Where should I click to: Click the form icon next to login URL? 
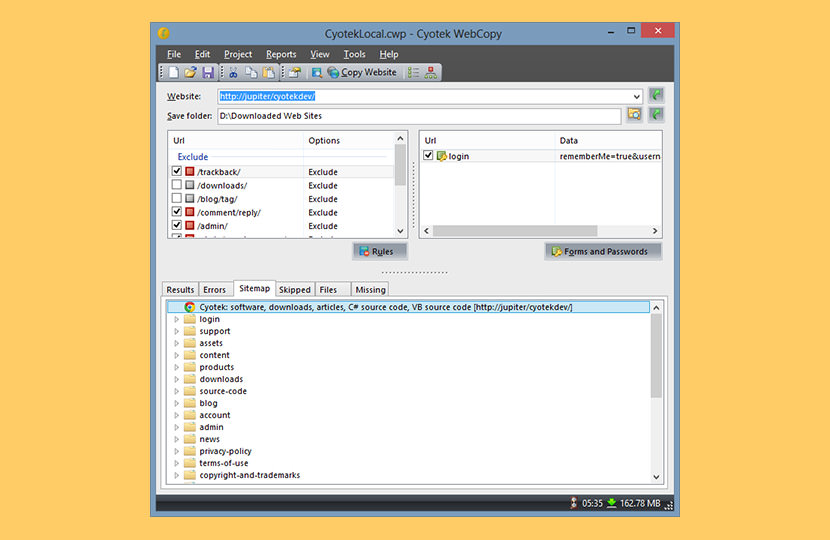coord(441,156)
